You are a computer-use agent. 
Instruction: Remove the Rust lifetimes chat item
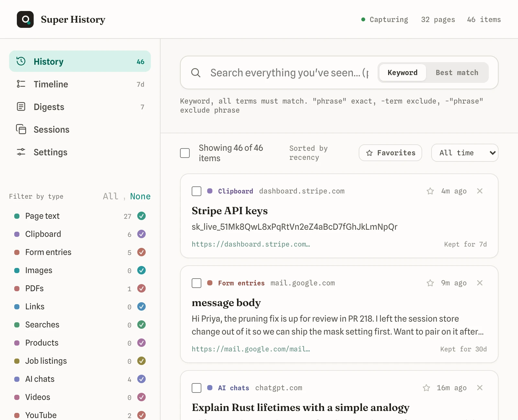pos(480,388)
